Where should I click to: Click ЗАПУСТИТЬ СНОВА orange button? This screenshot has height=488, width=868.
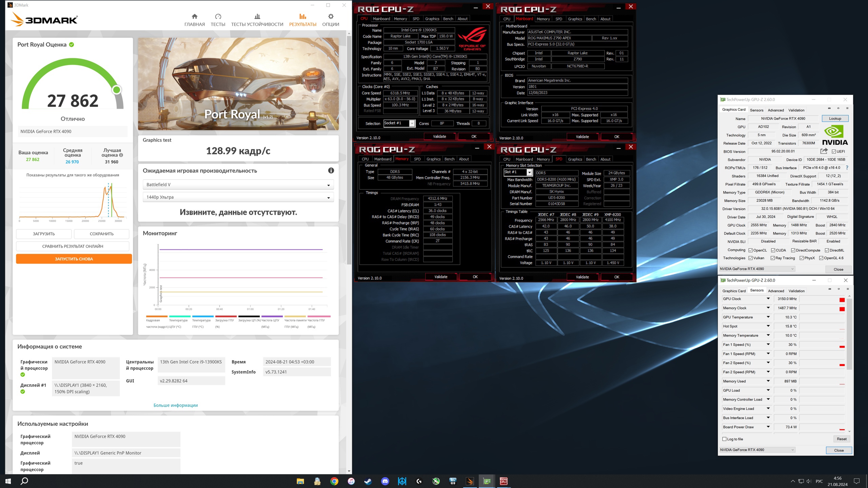coord(74,259)
